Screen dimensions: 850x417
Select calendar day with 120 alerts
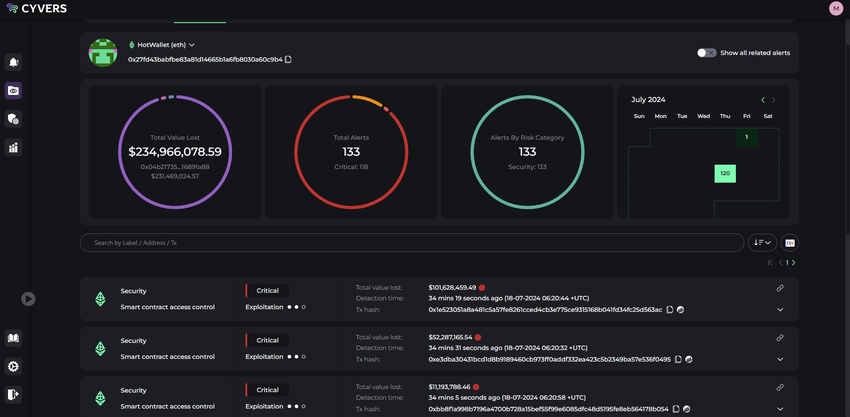point(725,174)
